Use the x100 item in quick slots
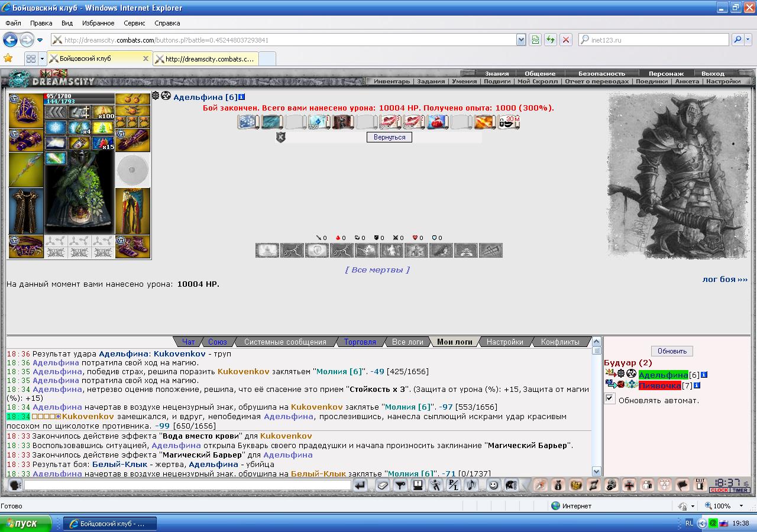Image resolution: width=757 pixels, height=532 pixels. click(103, 112)
